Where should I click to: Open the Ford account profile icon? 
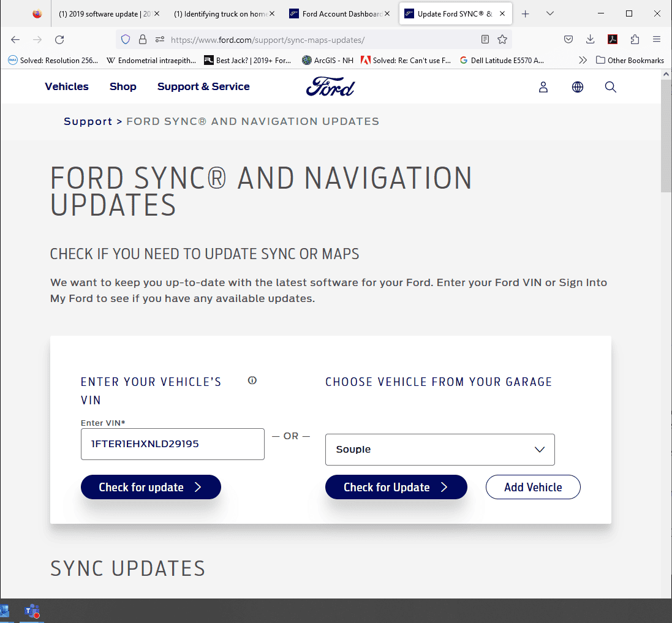(x=543, y=87)
